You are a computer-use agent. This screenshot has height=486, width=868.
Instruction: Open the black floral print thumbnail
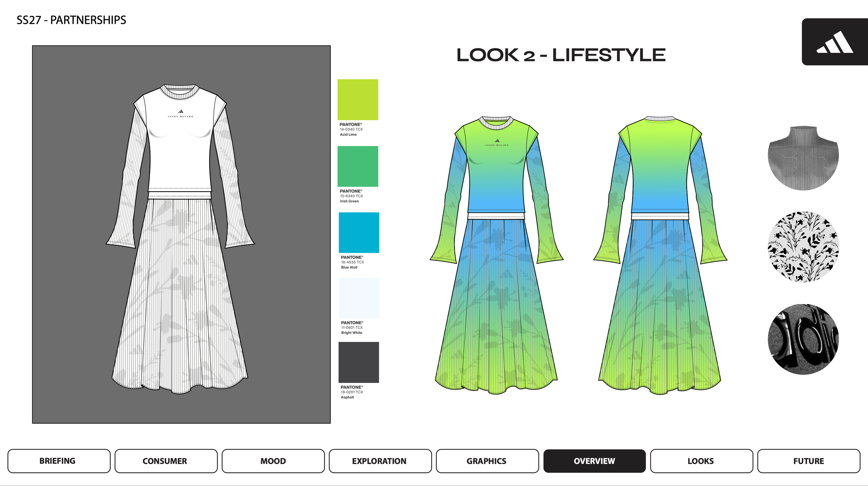[x=803, y=246]
